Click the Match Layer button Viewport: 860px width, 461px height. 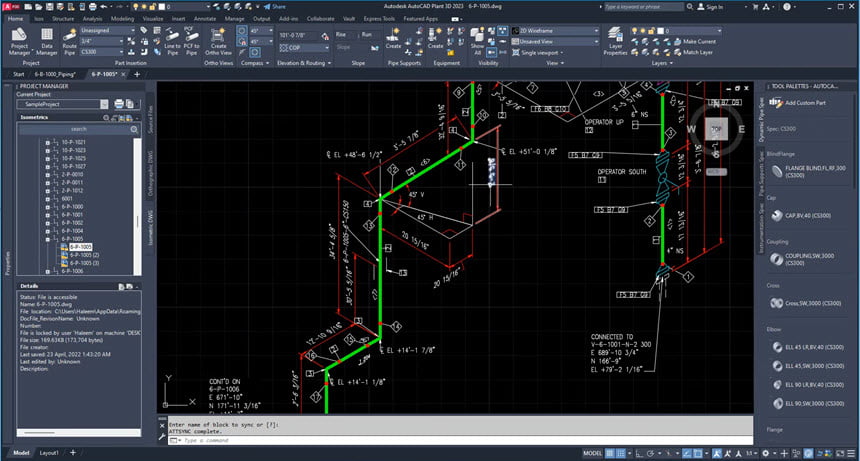click(x=693, y=53)
